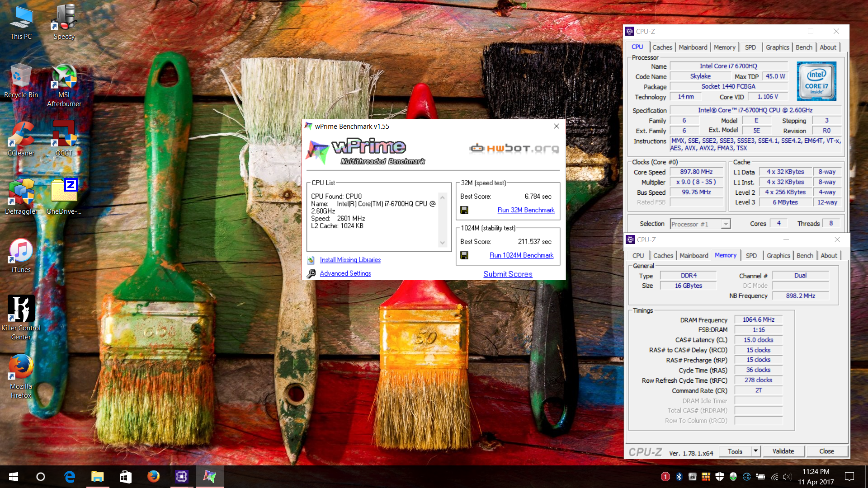Click the Close button in CPU-Z
This screenshot has height=488, width=868.
click(826, 451)
